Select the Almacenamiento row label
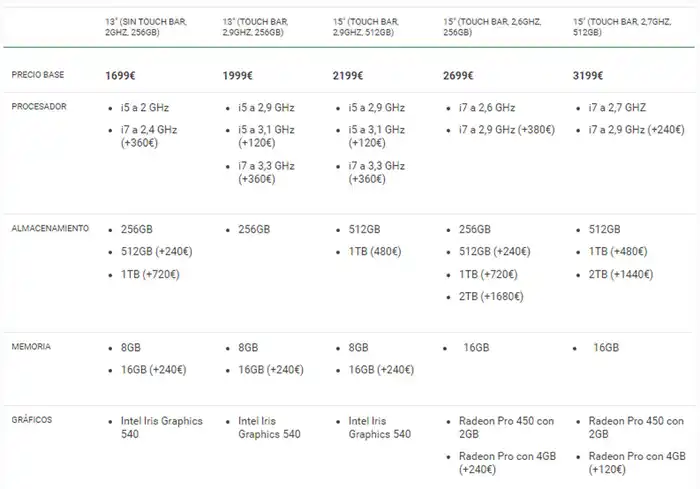This screenshot has height=489, width=700. (50, 228)
